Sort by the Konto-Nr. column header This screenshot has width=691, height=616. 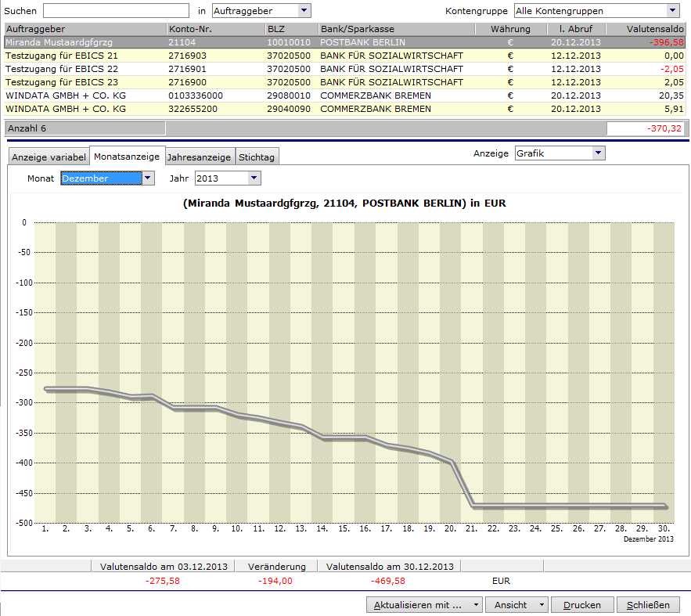pos(217,29)
